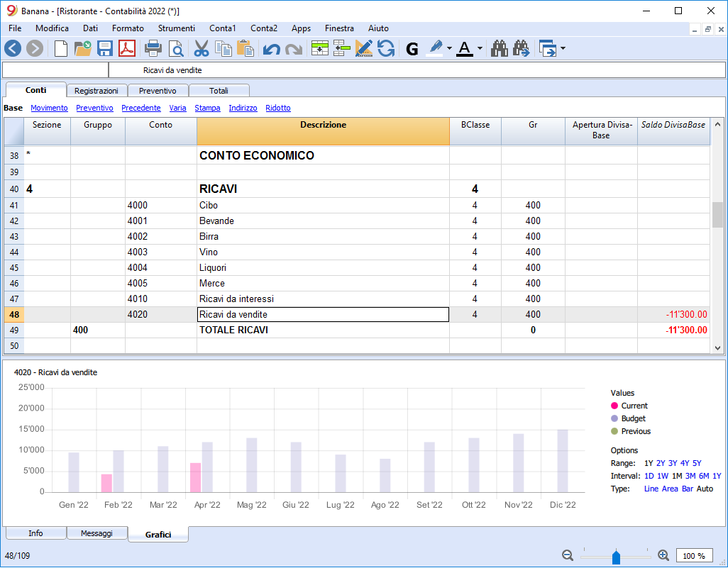Open the Messaggi bottom tab

96,533
